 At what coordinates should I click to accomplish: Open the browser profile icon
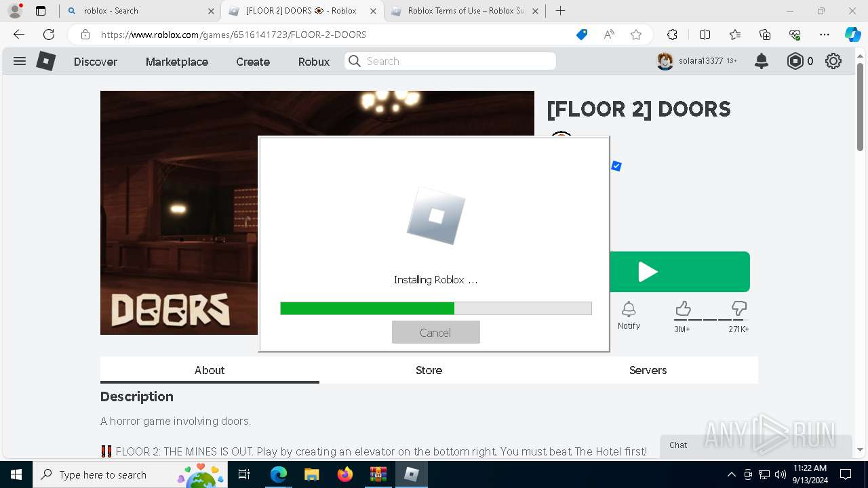click(14, 11)
